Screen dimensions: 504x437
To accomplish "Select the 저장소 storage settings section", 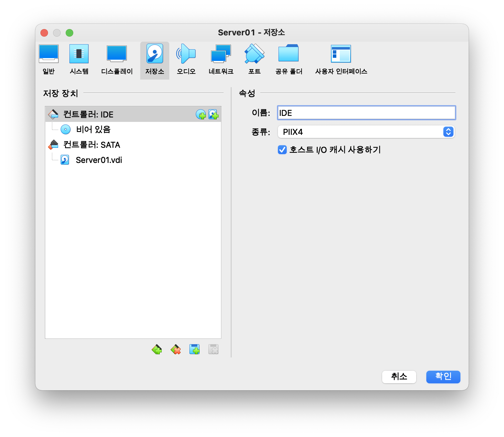I will pos(155,60).
